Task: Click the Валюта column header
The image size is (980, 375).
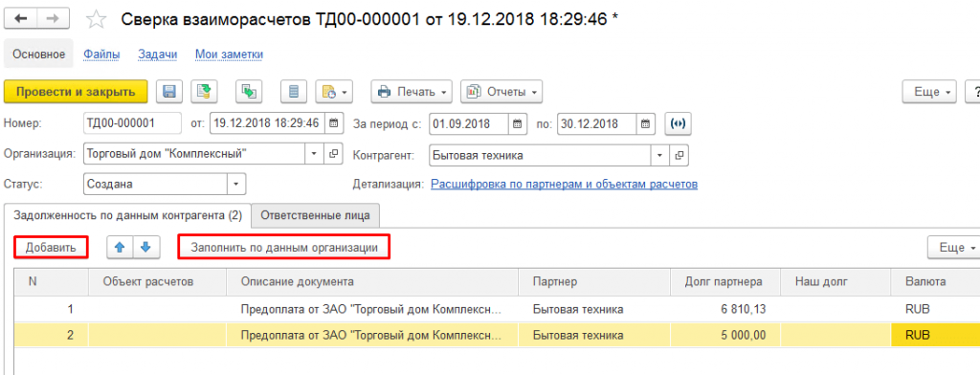Action: [x=936, y=282]
